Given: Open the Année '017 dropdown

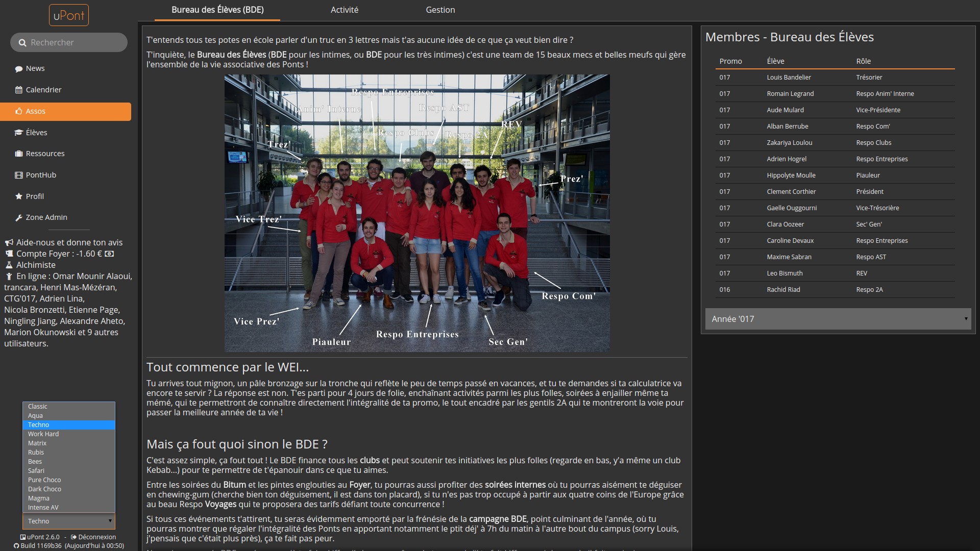Looking at the screenshot, I should pos(838,319).
